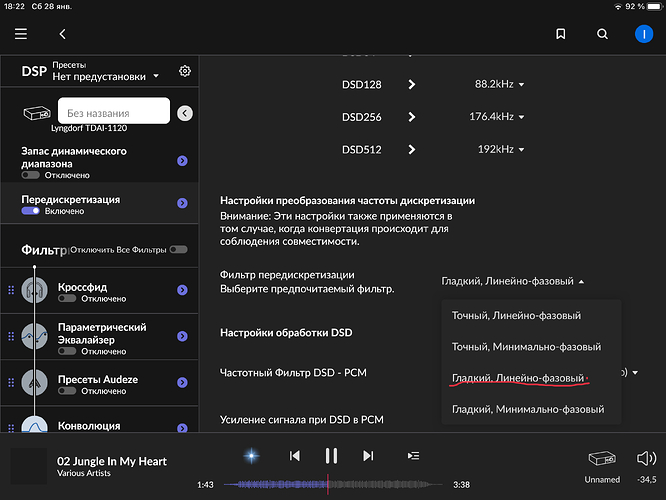The width and height of the screenshot is (666, 500).
Task: Select Точный, Минимально-фазовый option
Action: click(x=531, y=347)
